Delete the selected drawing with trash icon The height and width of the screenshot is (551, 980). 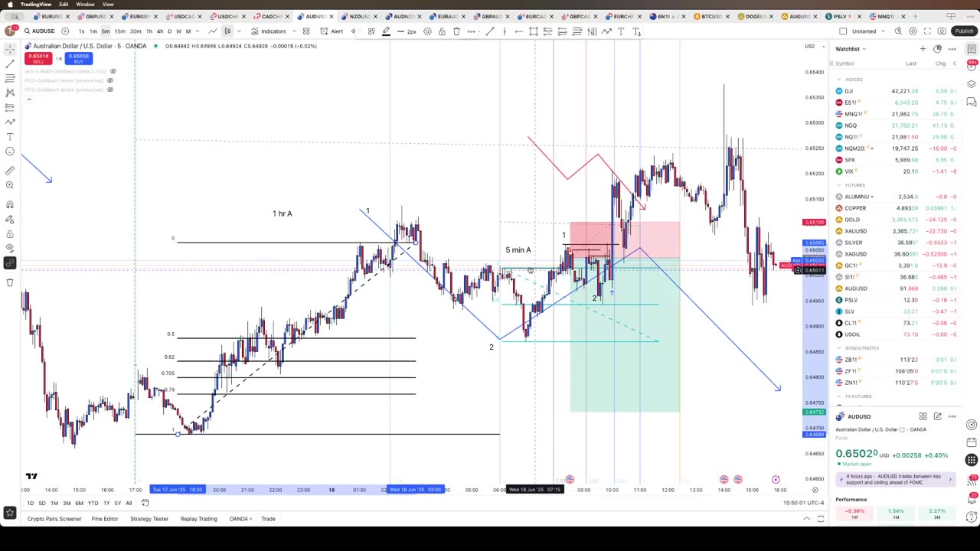point(456,31)
